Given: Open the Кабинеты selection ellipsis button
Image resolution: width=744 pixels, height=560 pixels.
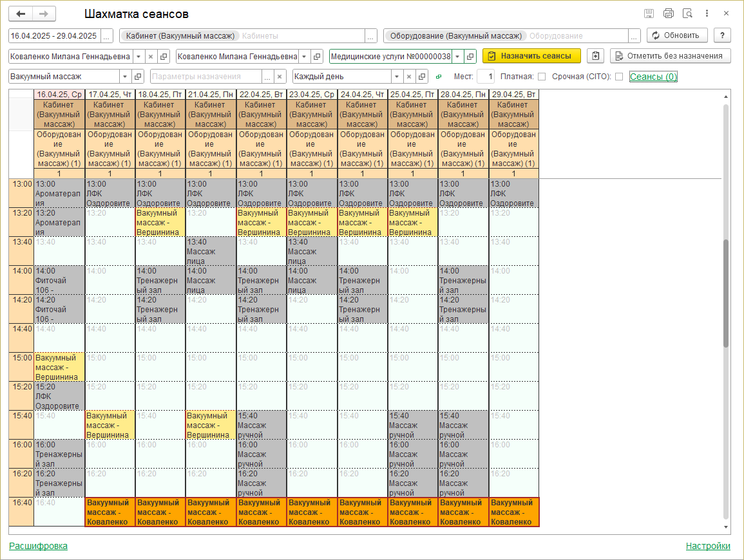Looking at the screenshot, I should [x=370, y=36].
